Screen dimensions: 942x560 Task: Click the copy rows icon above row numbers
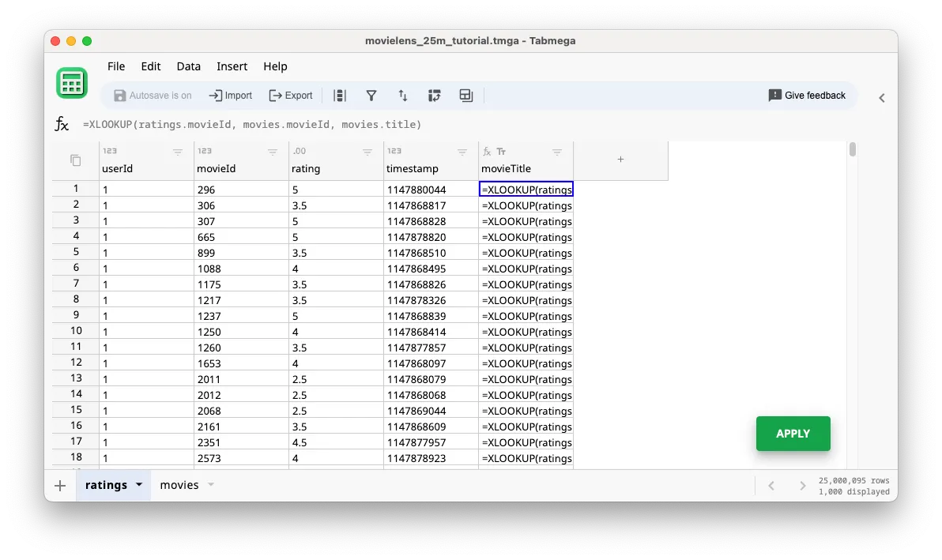(x=75, y=160)
